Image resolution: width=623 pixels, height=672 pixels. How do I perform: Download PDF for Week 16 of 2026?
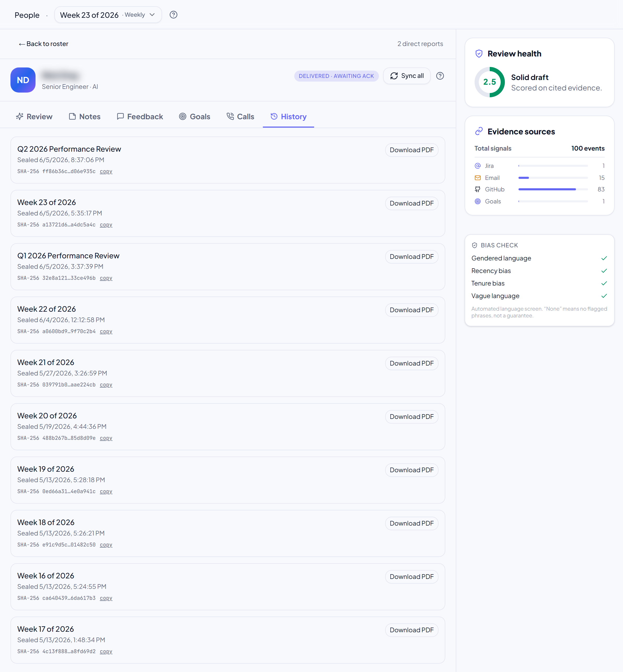(x=412, y=577)
